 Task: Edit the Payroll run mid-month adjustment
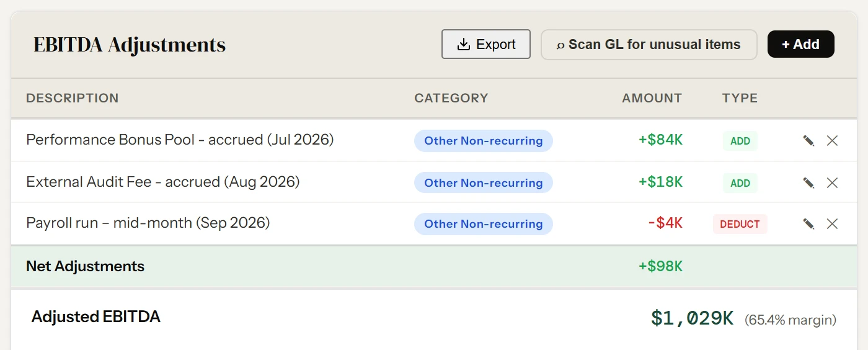[808, 223]
